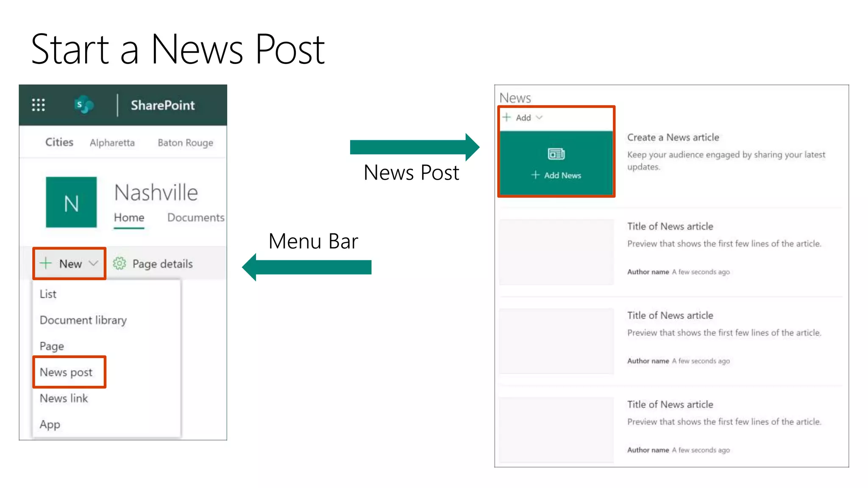Click the plus icon beside New
868x488 pixels.
point(45,263)
